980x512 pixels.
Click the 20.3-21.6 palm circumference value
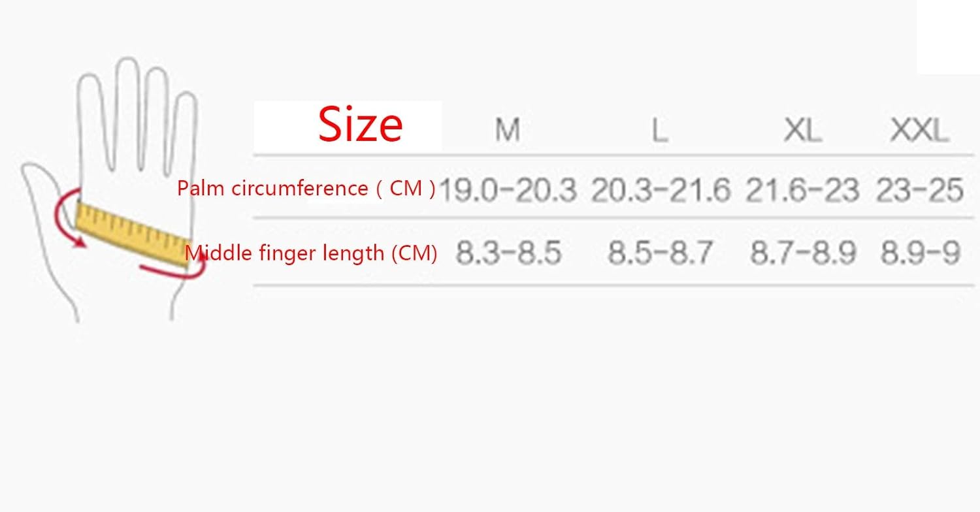click(x=661, y=190)
